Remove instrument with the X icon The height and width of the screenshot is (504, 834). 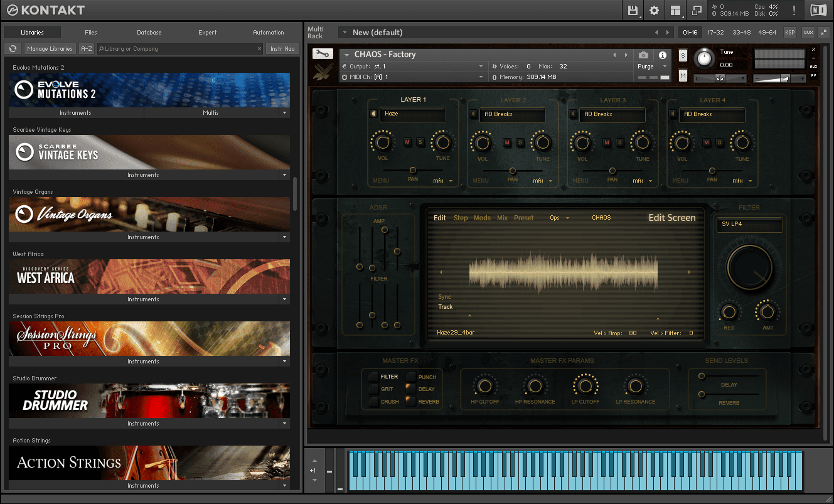(x=813, y=49)
